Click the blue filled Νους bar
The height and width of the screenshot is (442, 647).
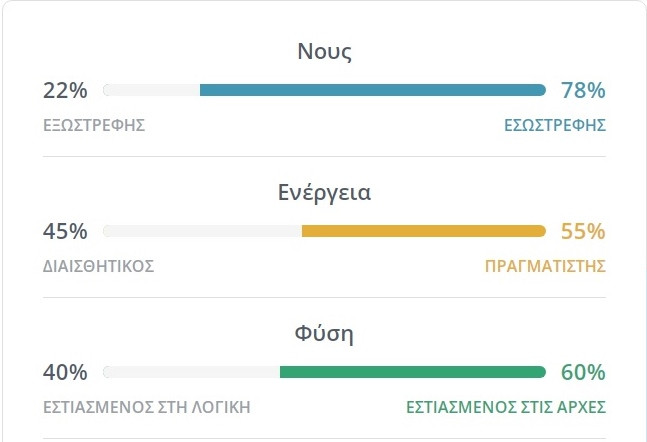tap(372, 90)
